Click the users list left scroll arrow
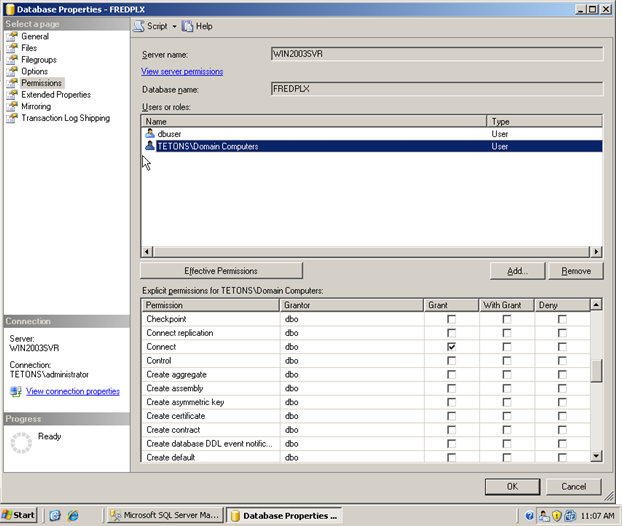622x526 pixels. click(147, 251)
